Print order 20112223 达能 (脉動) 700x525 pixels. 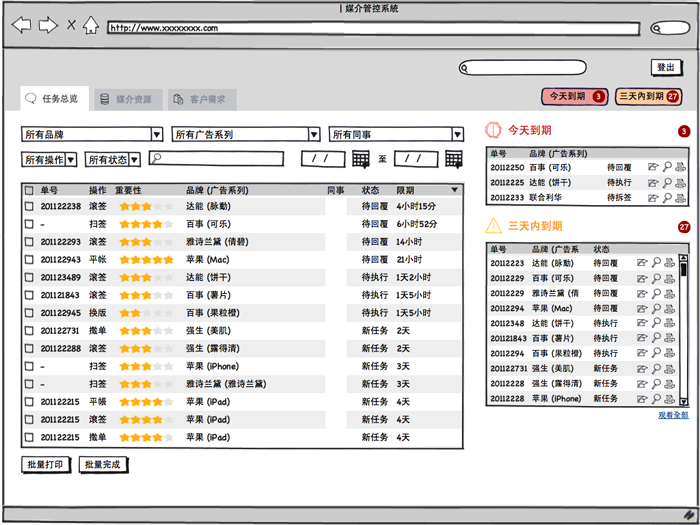point(669,263)
